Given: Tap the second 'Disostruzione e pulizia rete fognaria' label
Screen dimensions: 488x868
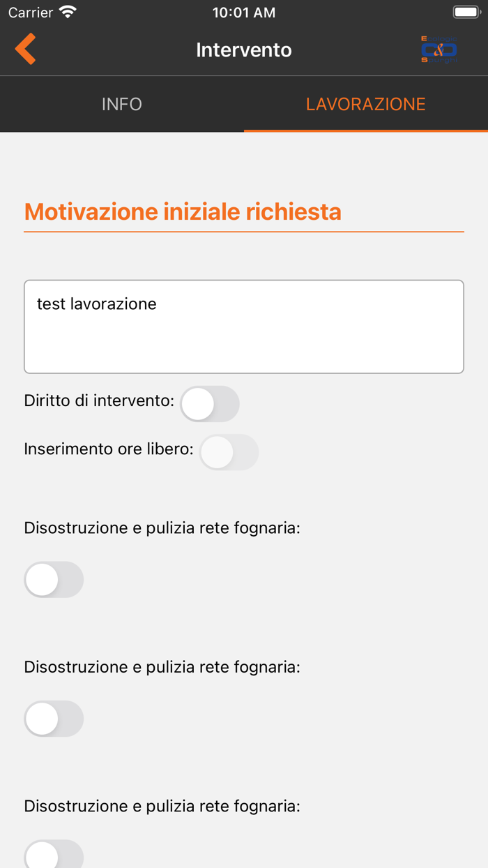Looking at the screenshot, I should pyautogui.click(x=162, y=666).
